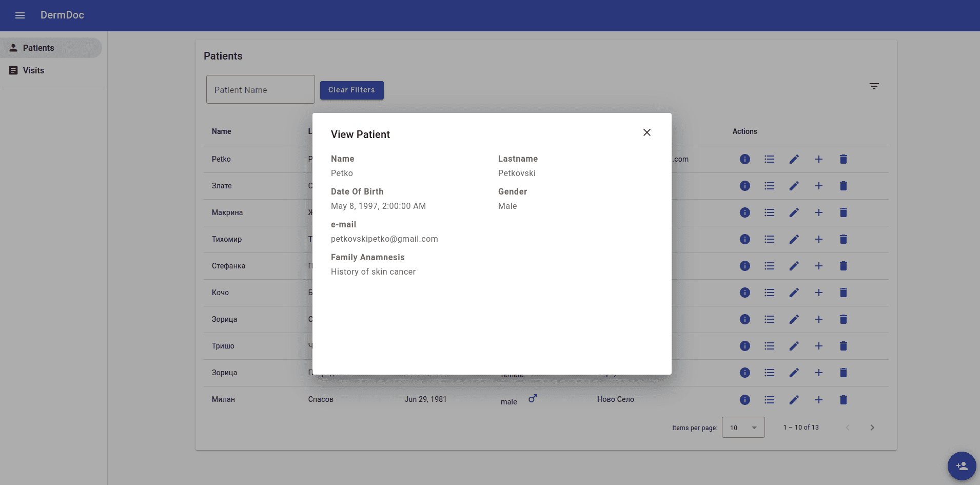This screenshot has height=485, width=980.
Task: Expand the items per page dropdown
Action: click(x=743, y=428)
